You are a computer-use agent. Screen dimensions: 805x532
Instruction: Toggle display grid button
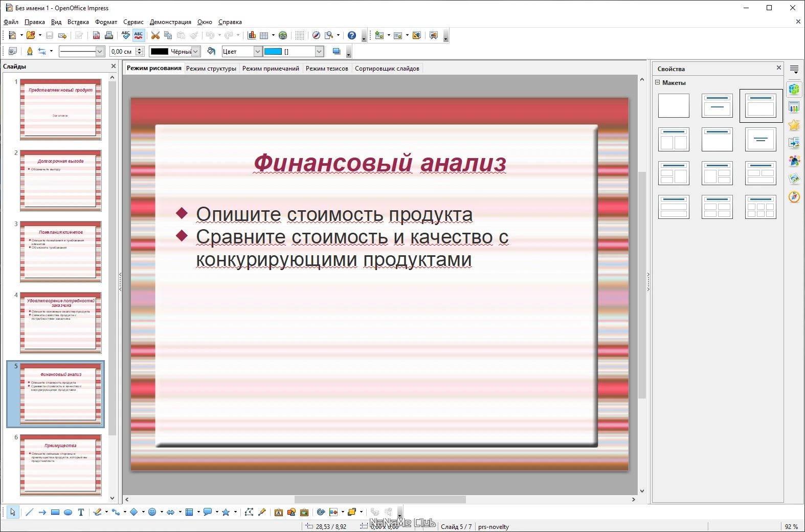pos(300,35)
